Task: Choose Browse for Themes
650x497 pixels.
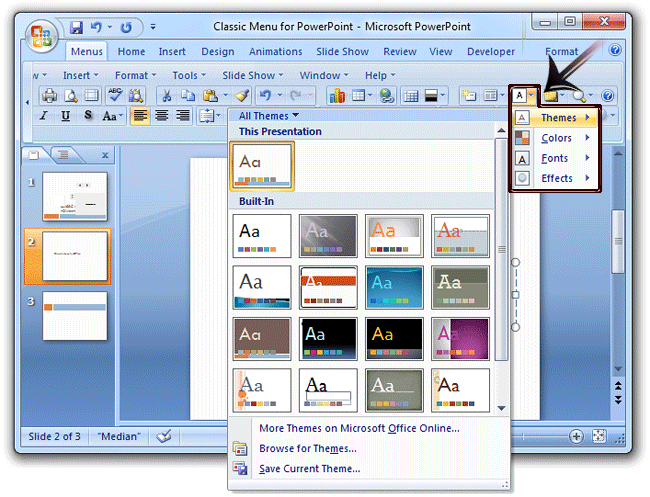Action: [308, 449]
